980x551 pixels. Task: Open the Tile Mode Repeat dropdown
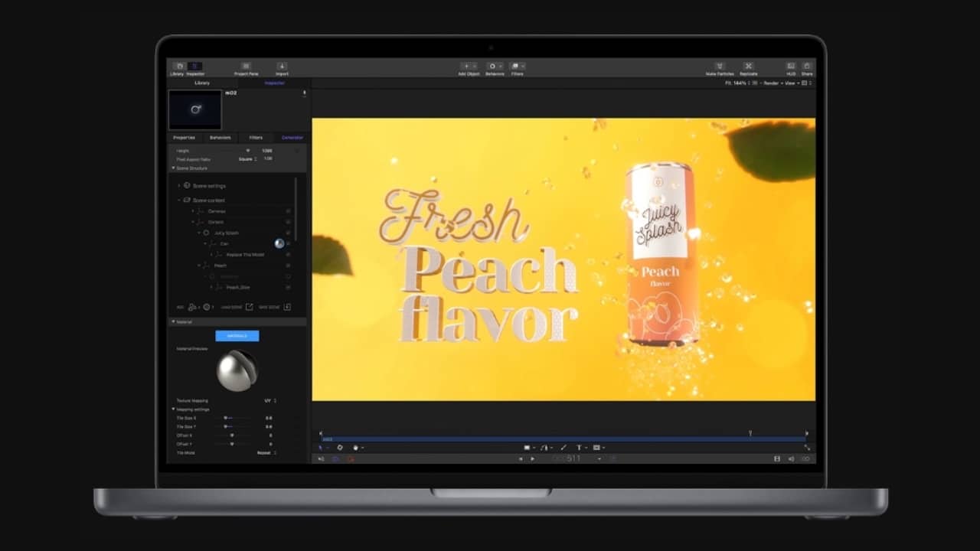pyautogui.click(x=266, y=453)
